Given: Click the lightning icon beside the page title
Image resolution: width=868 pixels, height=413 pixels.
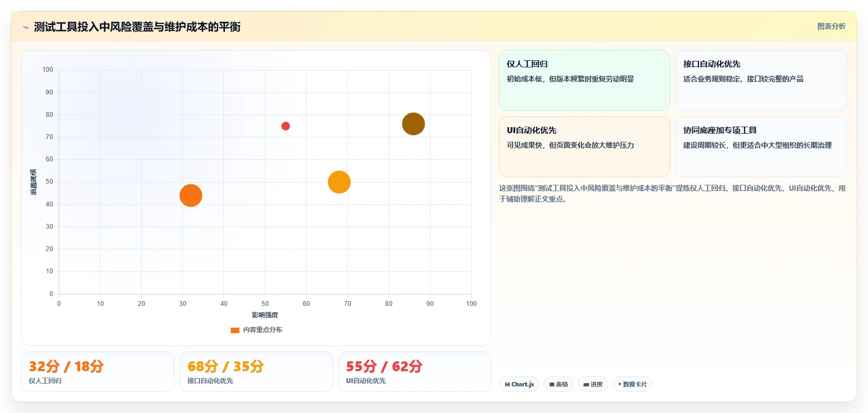Looking at the screenshot, I should click(x=26, y=27).
